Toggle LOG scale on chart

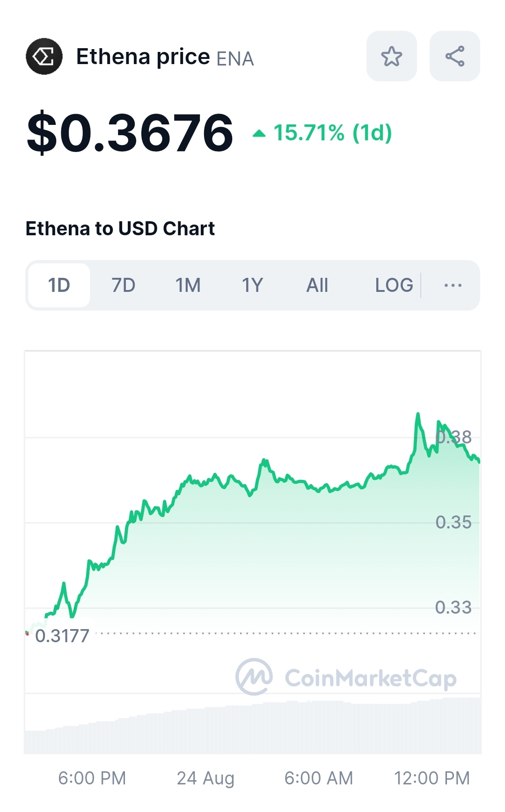click(394, 285)
